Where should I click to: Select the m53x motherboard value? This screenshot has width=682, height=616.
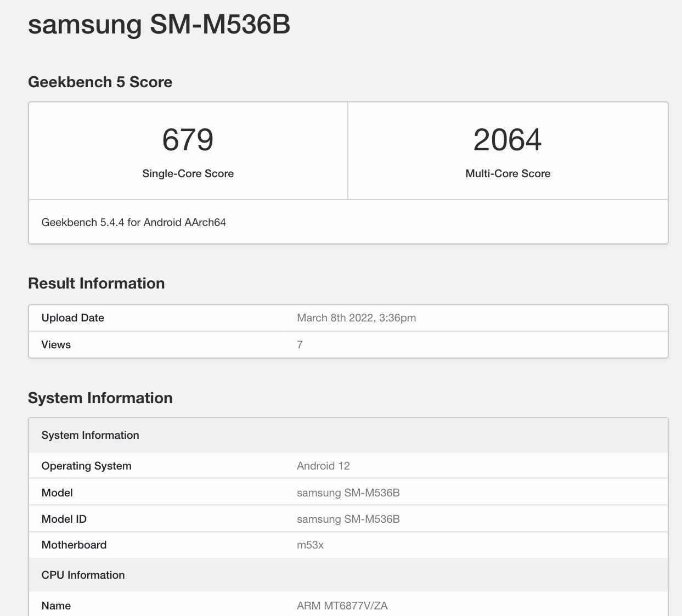[310, 545]
